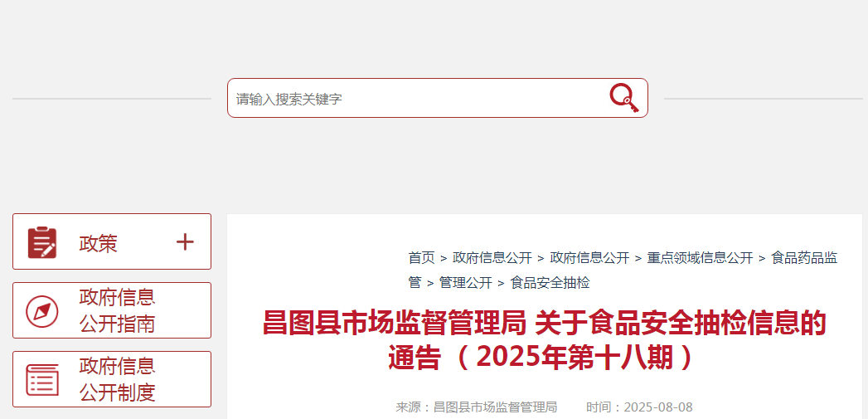Click first 政府信息公开 breadcrumb link

492,258
